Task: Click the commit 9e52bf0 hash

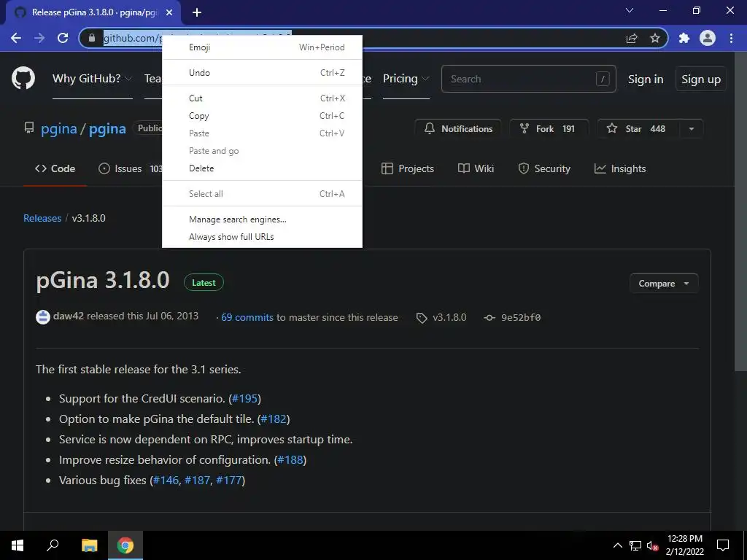Action: tap(521, 318)
